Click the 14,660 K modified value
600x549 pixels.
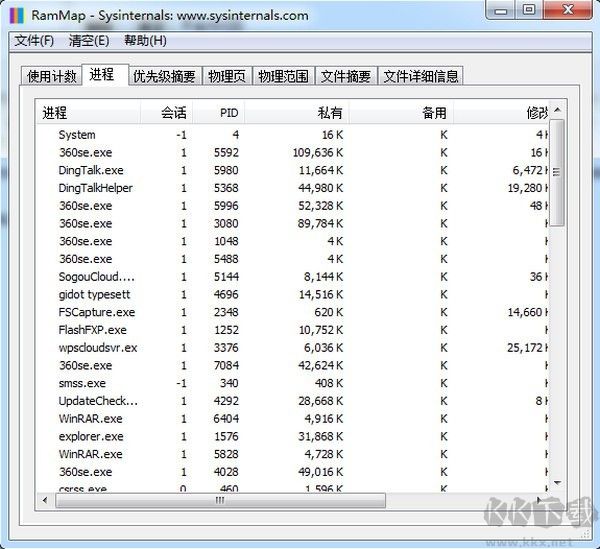click(528, 312)
